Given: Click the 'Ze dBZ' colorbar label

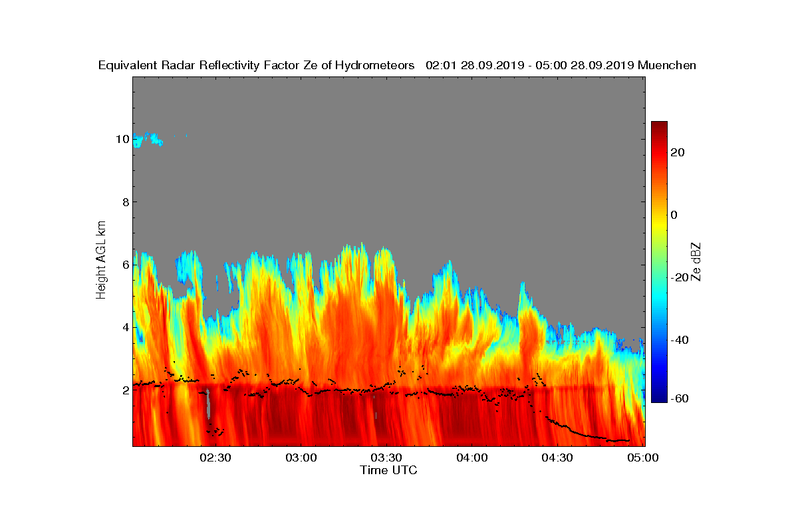Looking at the screenshot, I should pyautogui.click(x=696, y=261).
